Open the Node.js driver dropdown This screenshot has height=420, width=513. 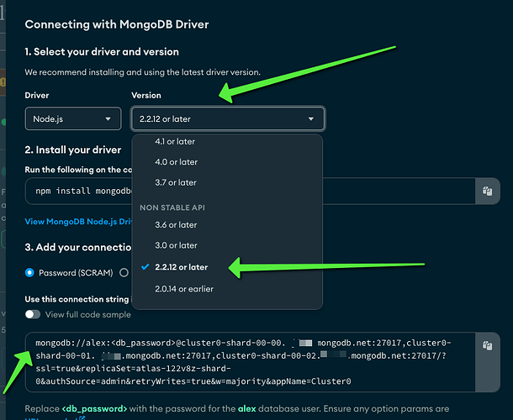click(73, 119)
